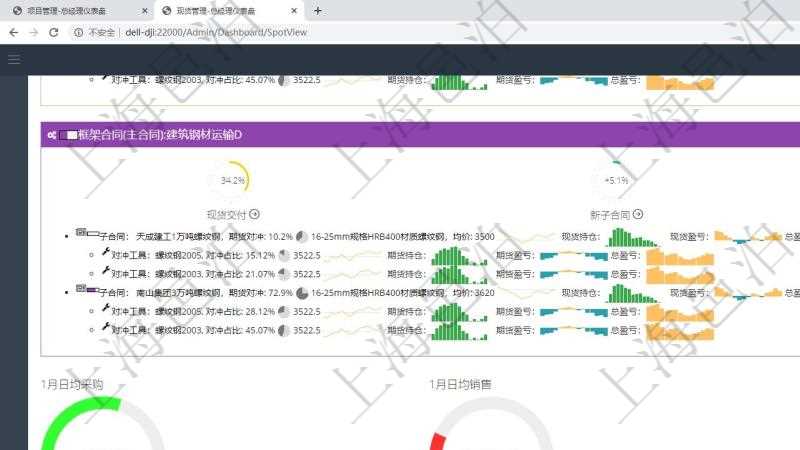Toggle the hamburger sidebar menu
Viewport: 800px width, 450px height.
pos(14,59)
